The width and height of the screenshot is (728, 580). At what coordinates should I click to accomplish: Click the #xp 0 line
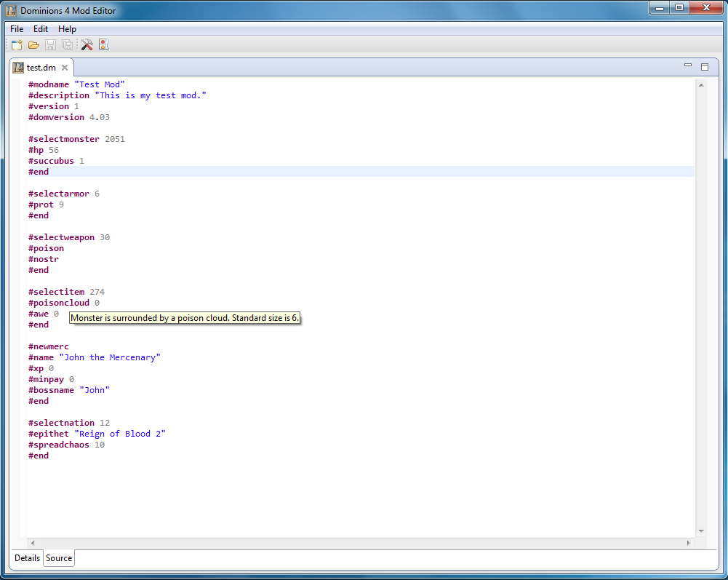[41, 368]
